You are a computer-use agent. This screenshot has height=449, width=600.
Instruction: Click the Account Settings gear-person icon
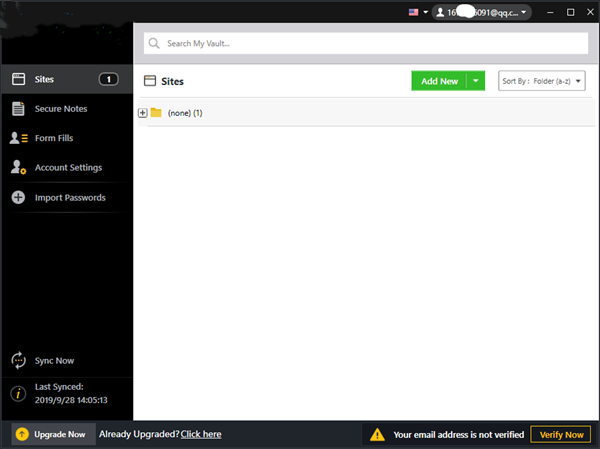(18, 168)
